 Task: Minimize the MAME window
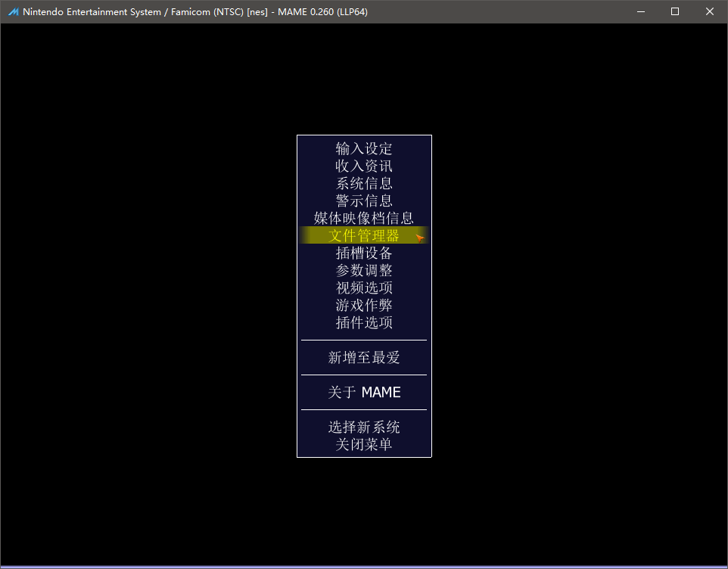coord(641,11)
